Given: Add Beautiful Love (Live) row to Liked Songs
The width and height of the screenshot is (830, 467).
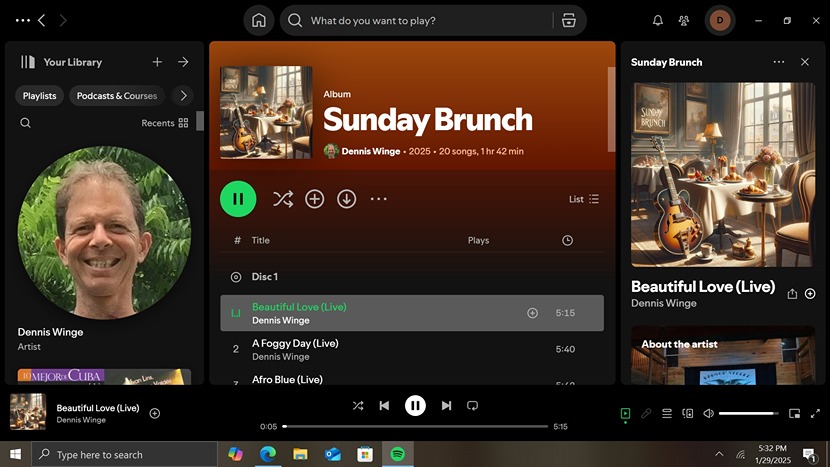Looking at the screenshot, I should [533, 313].
